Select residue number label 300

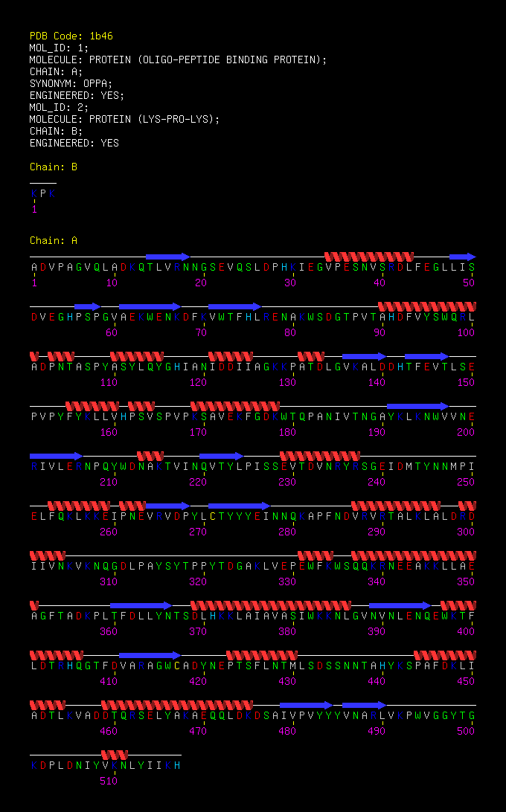(x=466, y=532)
